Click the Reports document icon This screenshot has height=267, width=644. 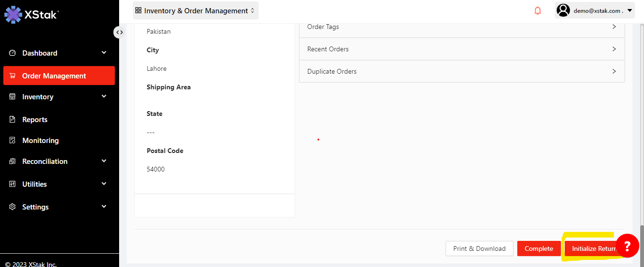13,120
